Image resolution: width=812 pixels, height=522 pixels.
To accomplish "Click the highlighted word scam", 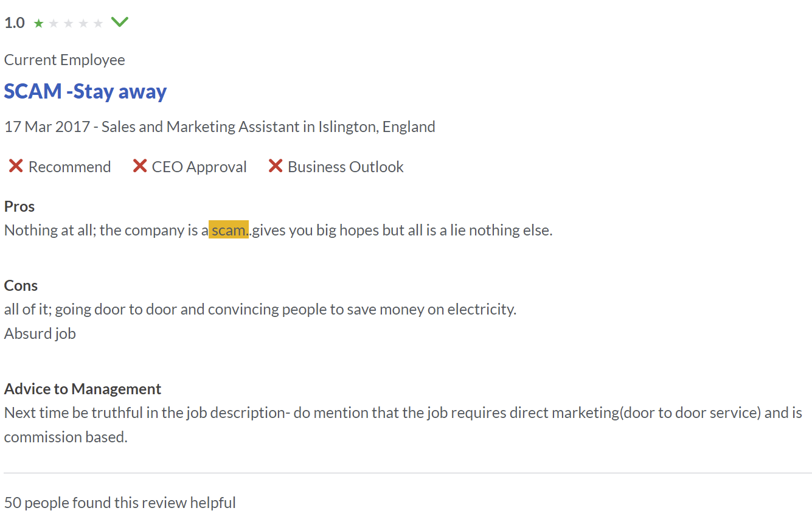I will pyautogui.click(x=229, y=230).
